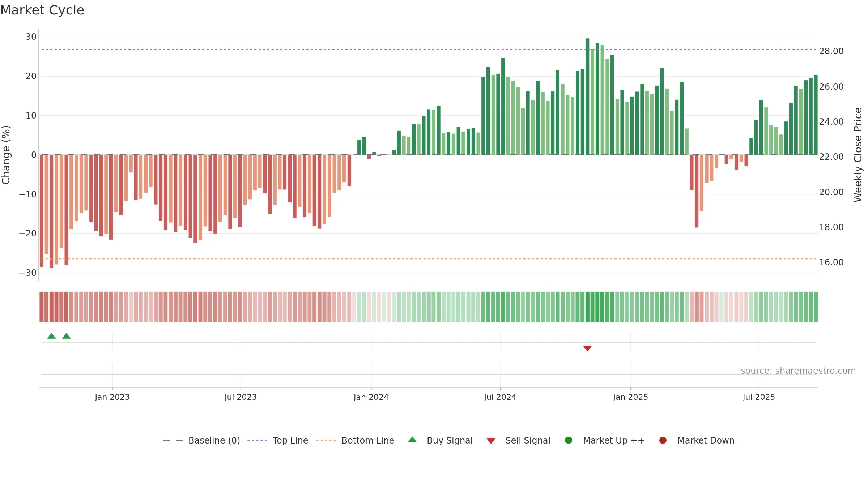Click the 28.00 price tick label
This screenshot has height=488, width=868.
pos(831,51)
